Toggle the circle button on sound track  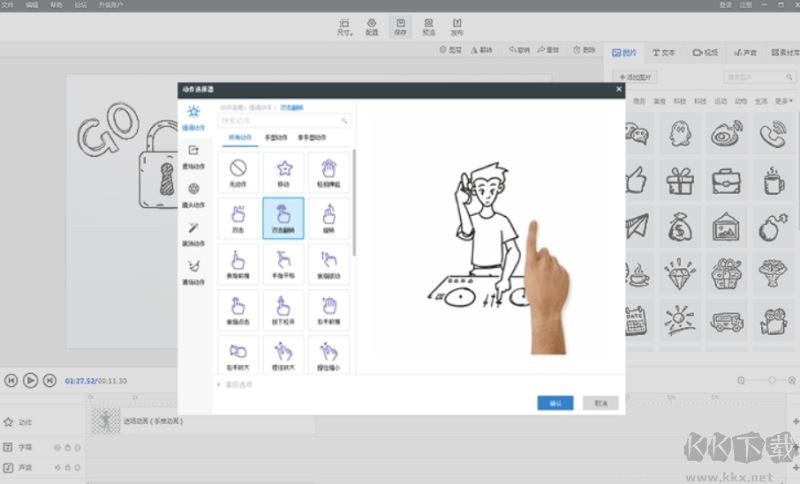(78, 467)
